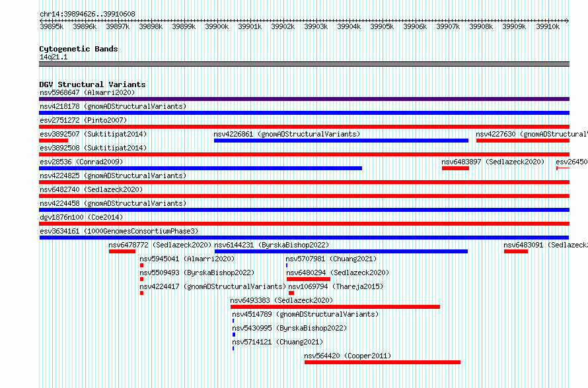Select the 39903k ruler tick label
Viewport: 588px width, 388px height.
click(316, 26)
